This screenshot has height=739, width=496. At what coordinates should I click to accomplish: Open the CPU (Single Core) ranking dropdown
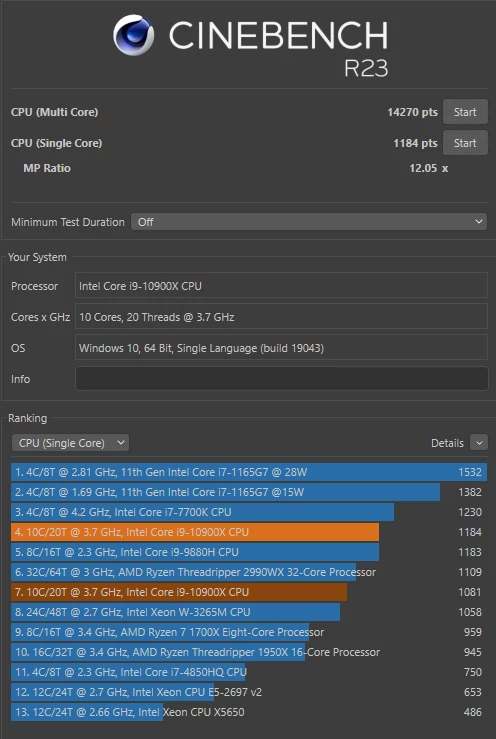coord(70,443)
